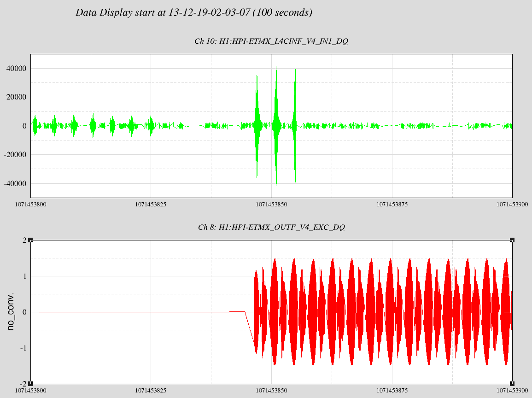This screenshot has width=532, height=398.
Task: Click the flat red line segment in the Ch 8 plot
Action: 142,312
